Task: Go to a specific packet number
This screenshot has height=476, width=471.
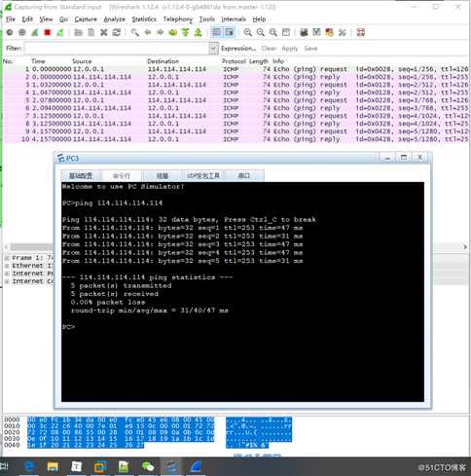Action: click(173, 32)
